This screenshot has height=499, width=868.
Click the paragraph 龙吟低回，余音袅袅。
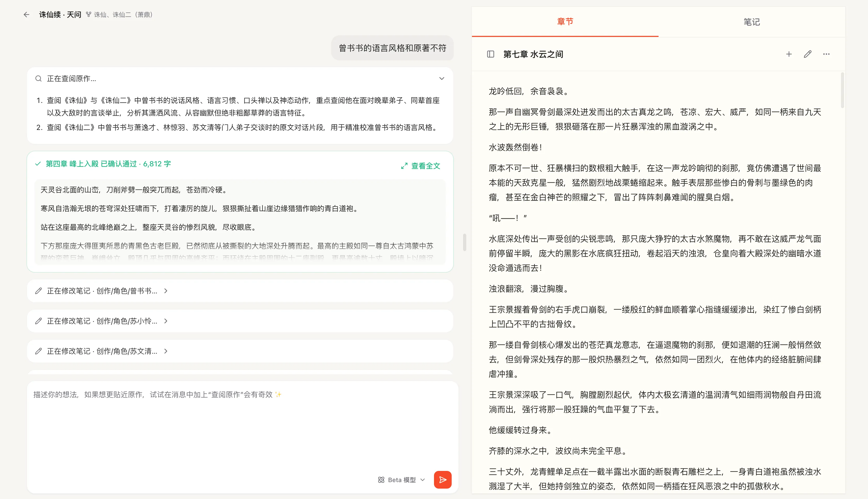529,91
